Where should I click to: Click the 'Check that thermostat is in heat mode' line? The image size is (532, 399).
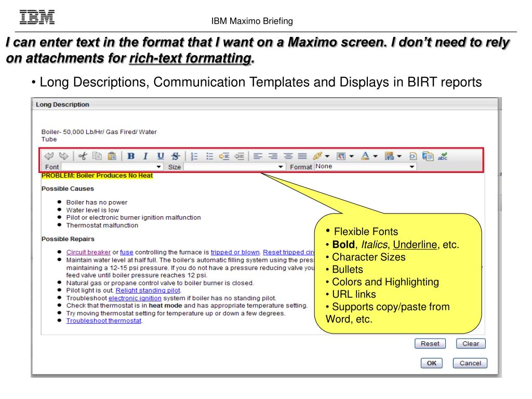pos(187,305)
